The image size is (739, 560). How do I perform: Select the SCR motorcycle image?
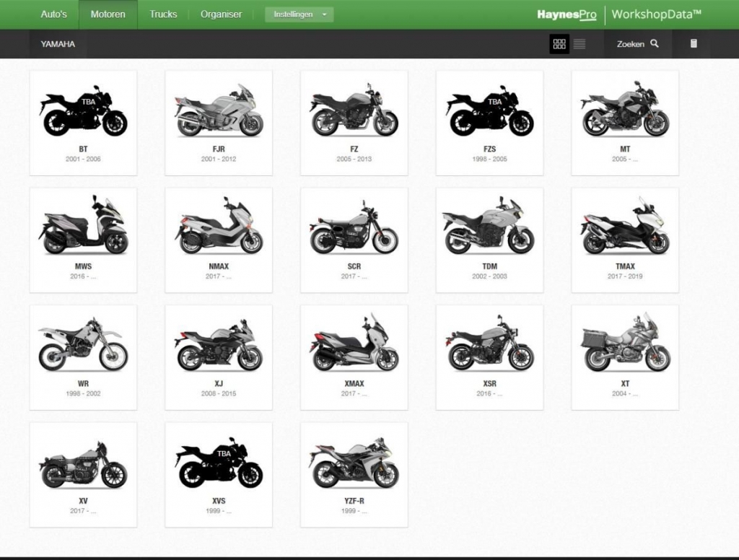coord(354,227)
